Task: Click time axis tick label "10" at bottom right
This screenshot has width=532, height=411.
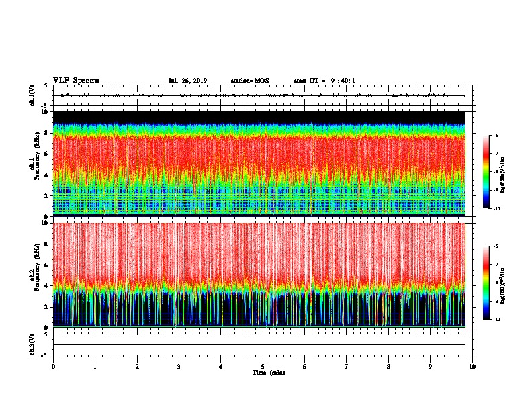Action: (472, 367)
